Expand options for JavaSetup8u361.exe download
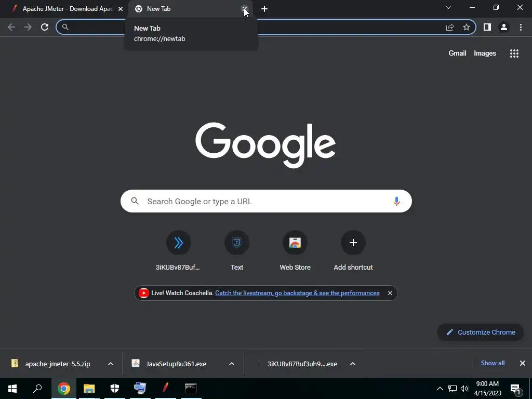 pyautogui.click(x=232, y=364)
